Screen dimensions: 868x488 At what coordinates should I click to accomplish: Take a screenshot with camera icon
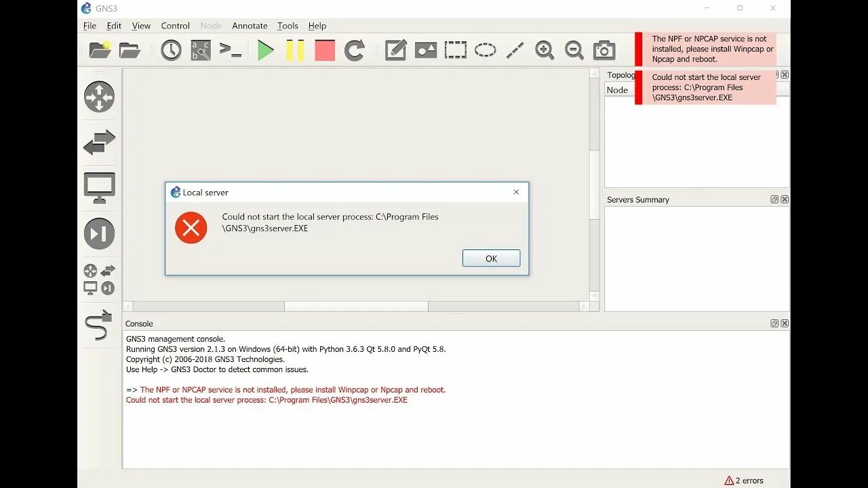coord(604,50)
